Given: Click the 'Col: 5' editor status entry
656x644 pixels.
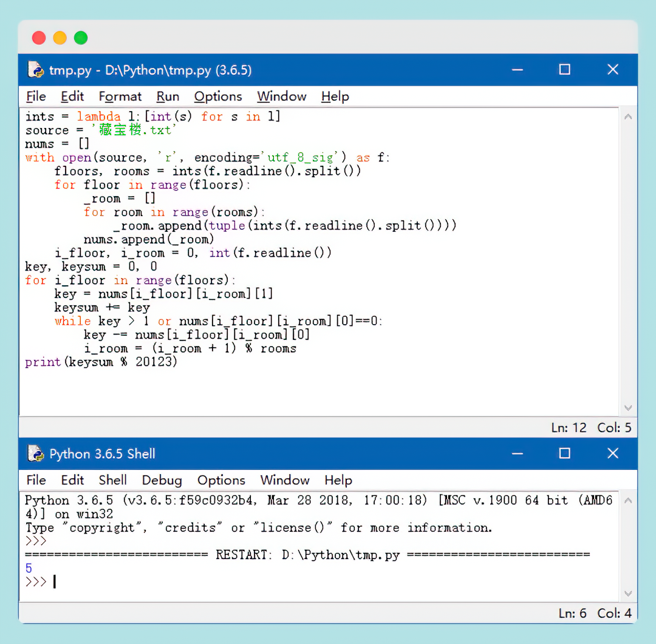Looking at the screenshot, I should (614, 427).
